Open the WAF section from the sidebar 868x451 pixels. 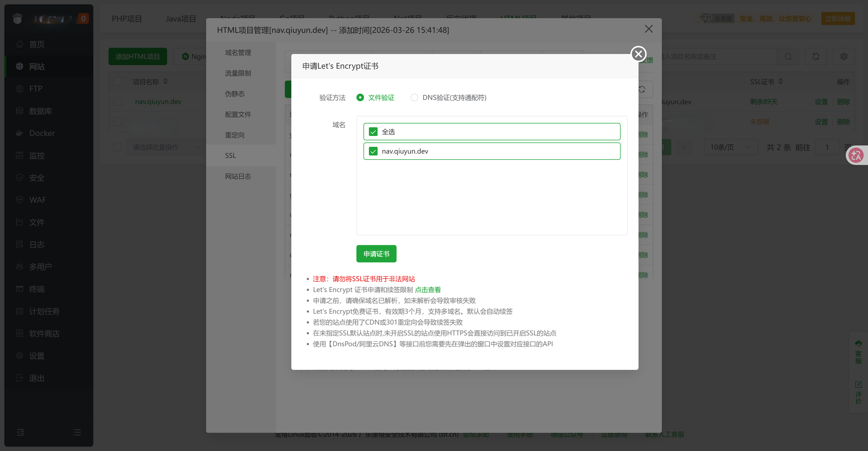coord(37,200)
